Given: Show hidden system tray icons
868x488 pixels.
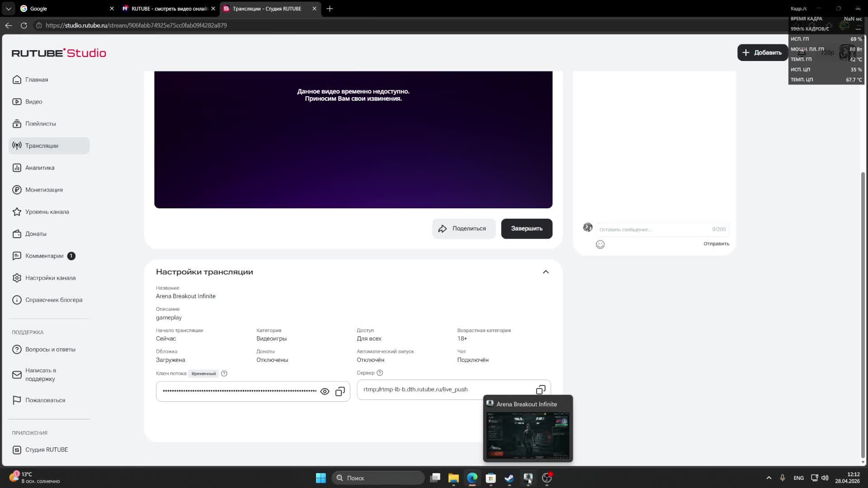Looking at the screenshot, I should click(x=769, y=478).
